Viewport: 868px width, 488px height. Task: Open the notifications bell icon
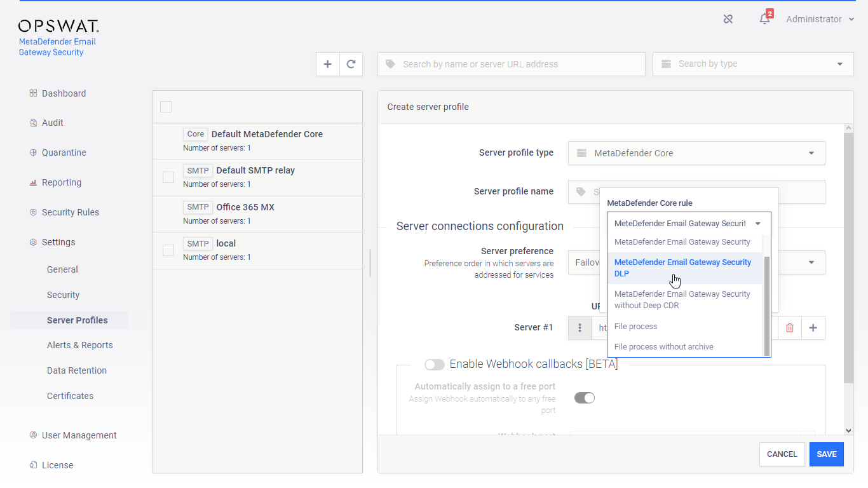tap(764, 19)
